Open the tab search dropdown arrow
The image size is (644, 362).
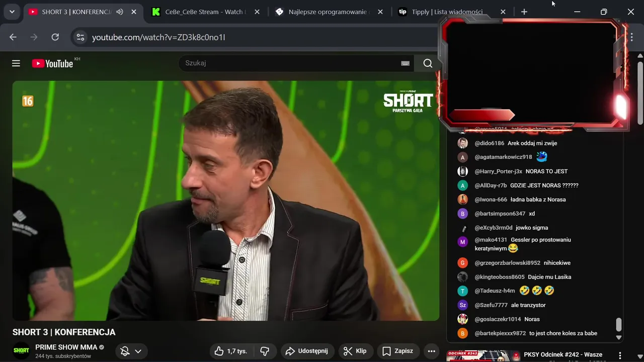[12, 12]
